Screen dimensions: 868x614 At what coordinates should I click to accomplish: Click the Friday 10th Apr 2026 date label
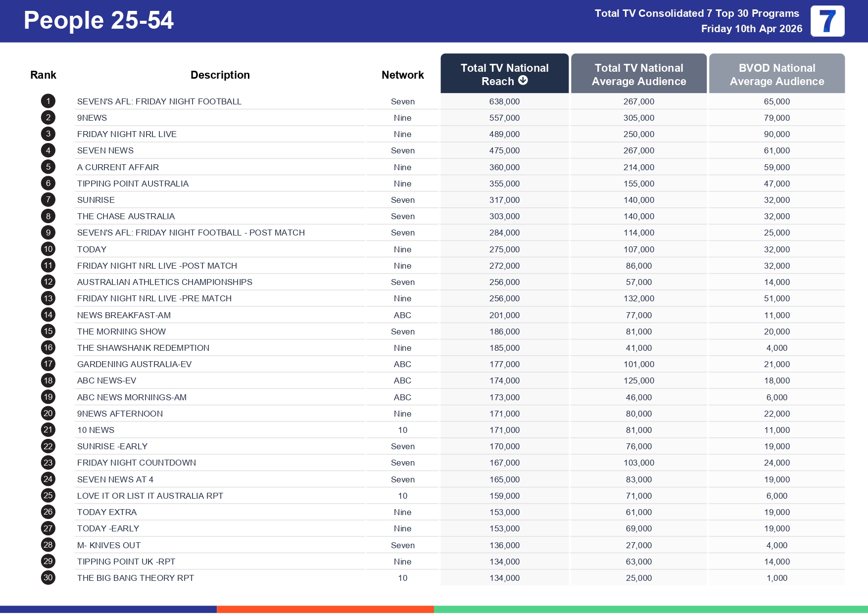[751, 29]
